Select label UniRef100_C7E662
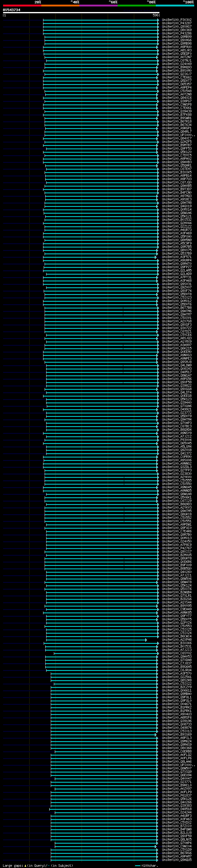 (x=177, y=78)
